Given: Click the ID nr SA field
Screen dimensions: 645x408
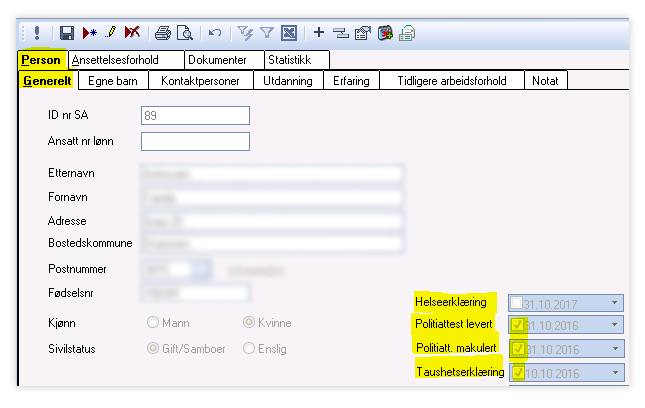Looking at the screenshot, I should (x=195, y=116).
